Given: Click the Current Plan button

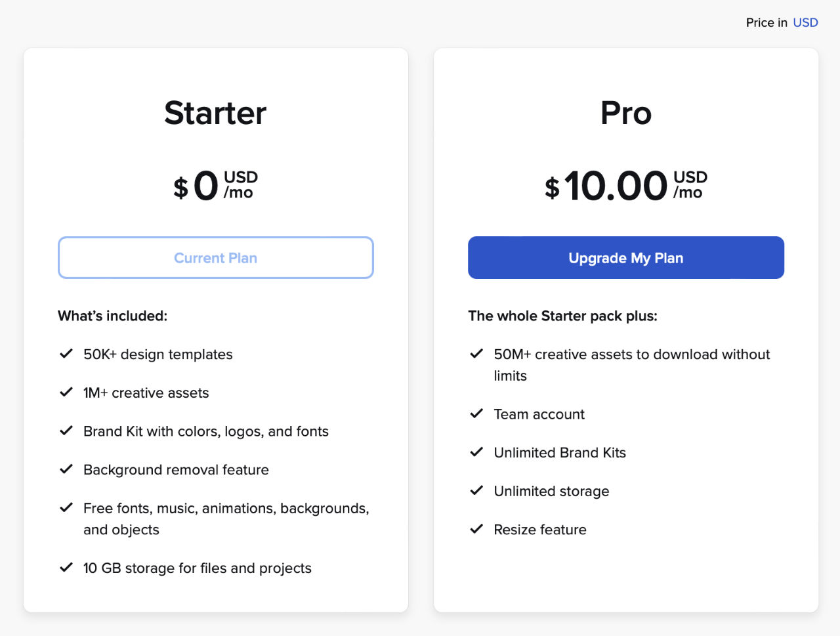Looking at the screenshot, I should pos(215,257).
